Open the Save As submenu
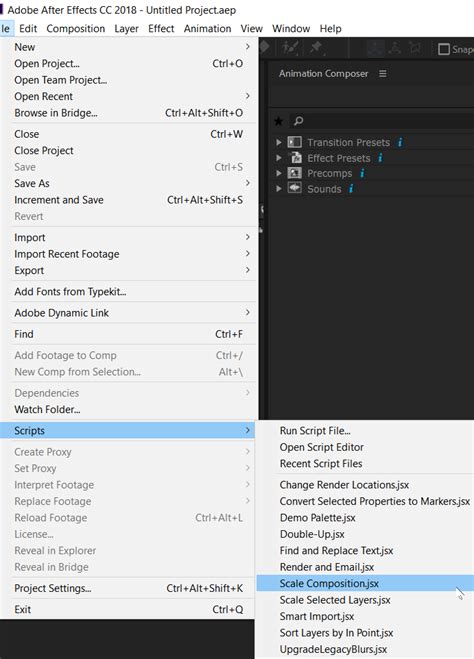The image size is (474, 659). (128, 183)
